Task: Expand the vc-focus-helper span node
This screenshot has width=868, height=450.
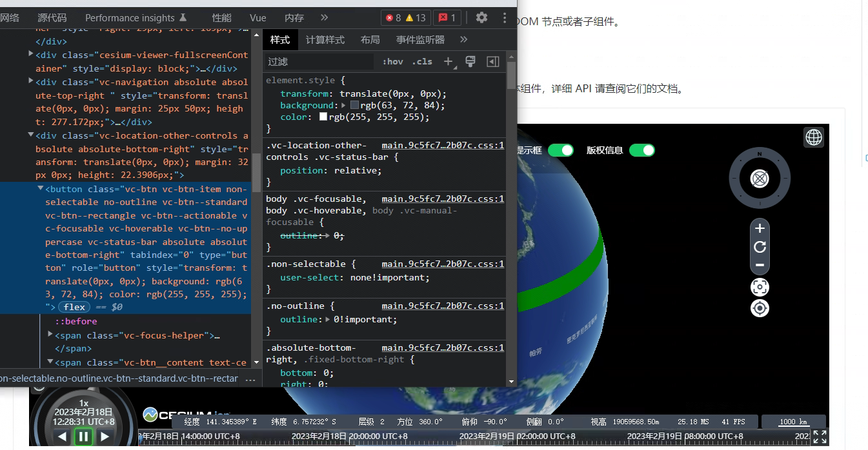Action: pyautogui.click(x=50, y=334)
